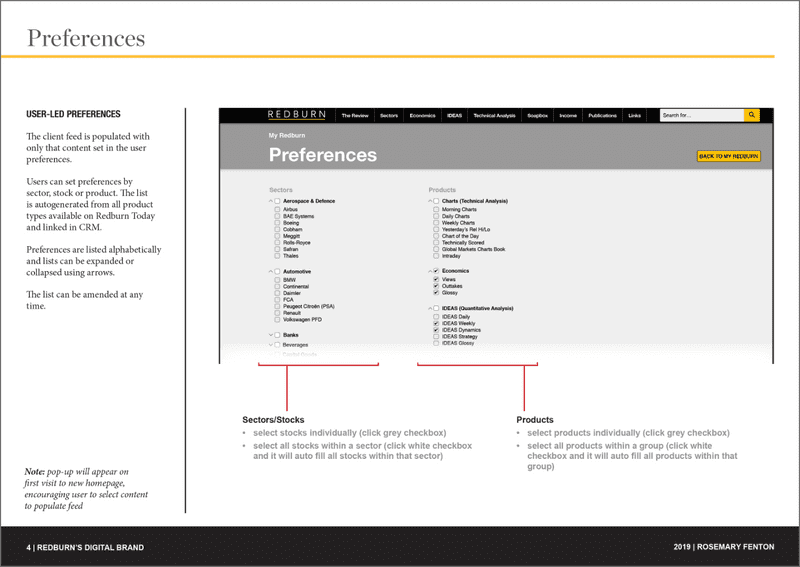
Task: Tick the Airbus checkbox
Action: click(278, 209)
